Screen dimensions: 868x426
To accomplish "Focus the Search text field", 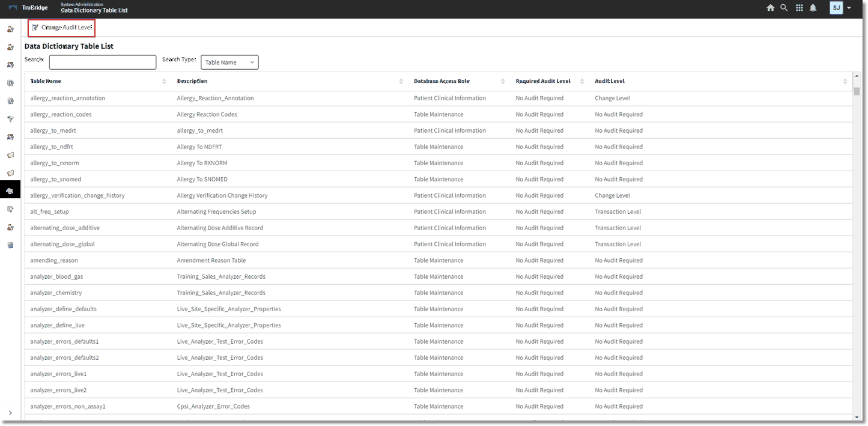I will (x=103, y=62).
